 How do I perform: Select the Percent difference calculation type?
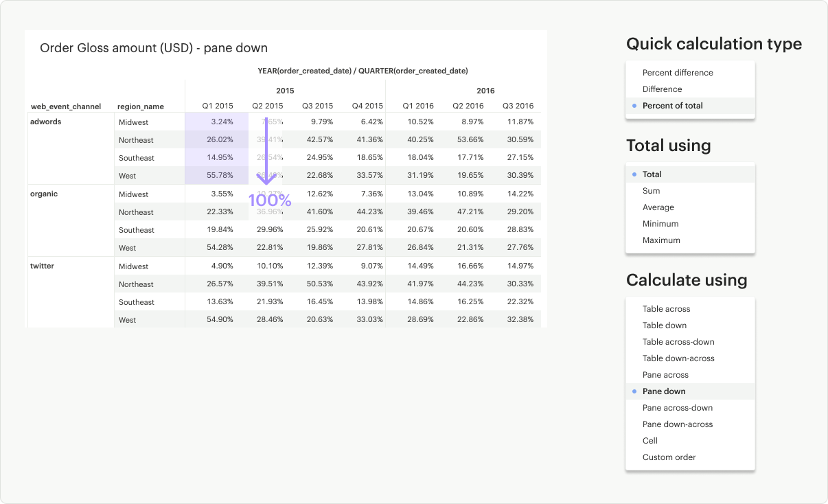coord(677,73)
